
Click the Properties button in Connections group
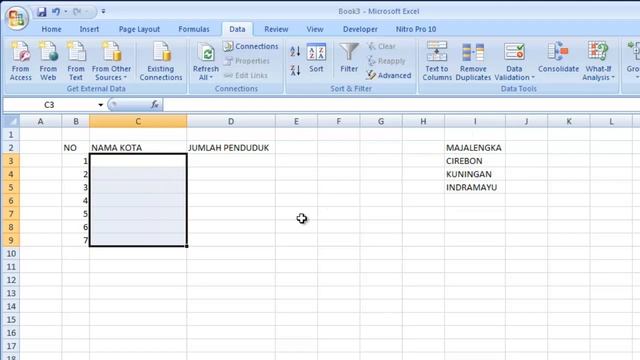247,61
